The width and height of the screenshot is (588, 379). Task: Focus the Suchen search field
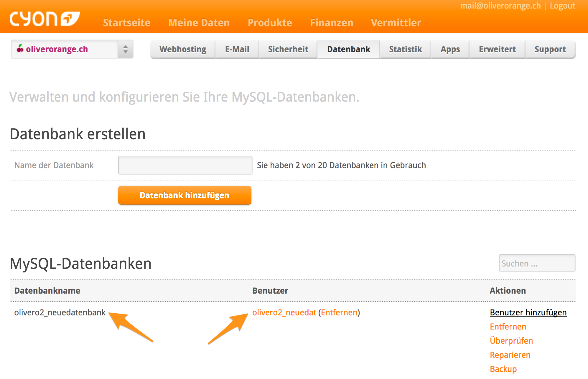[x=537, y=263]
